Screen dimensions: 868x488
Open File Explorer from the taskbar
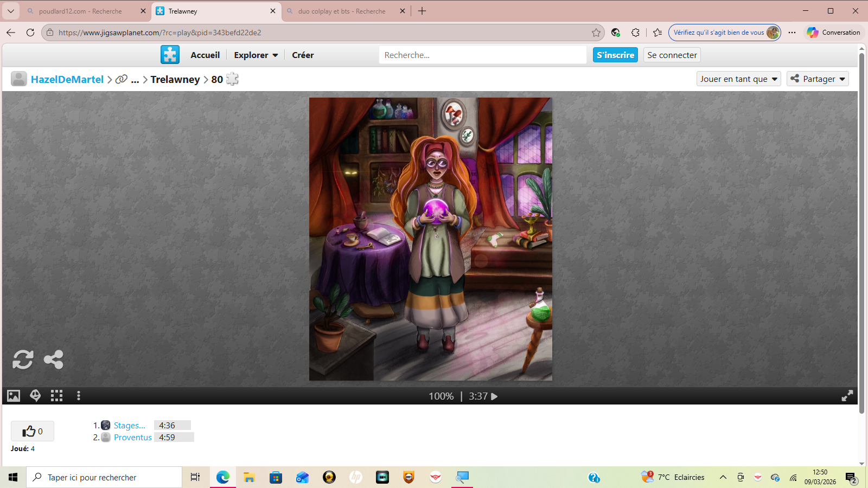(249, 477)
